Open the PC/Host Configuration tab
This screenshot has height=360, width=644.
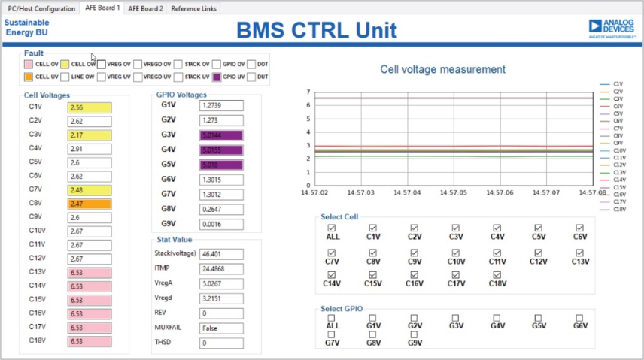pyautogui.click(x=41, y=8)
